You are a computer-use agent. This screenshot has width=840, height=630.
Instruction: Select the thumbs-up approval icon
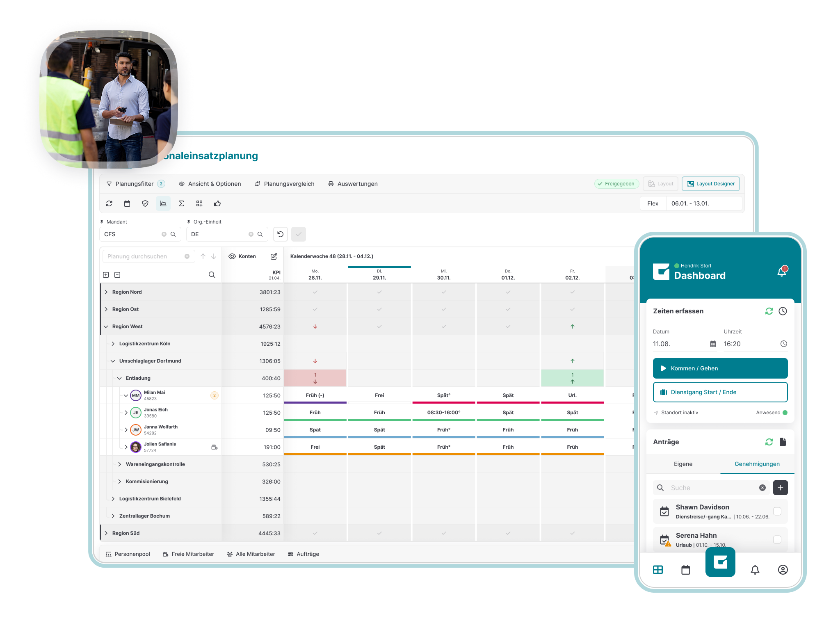click(217, 203)
